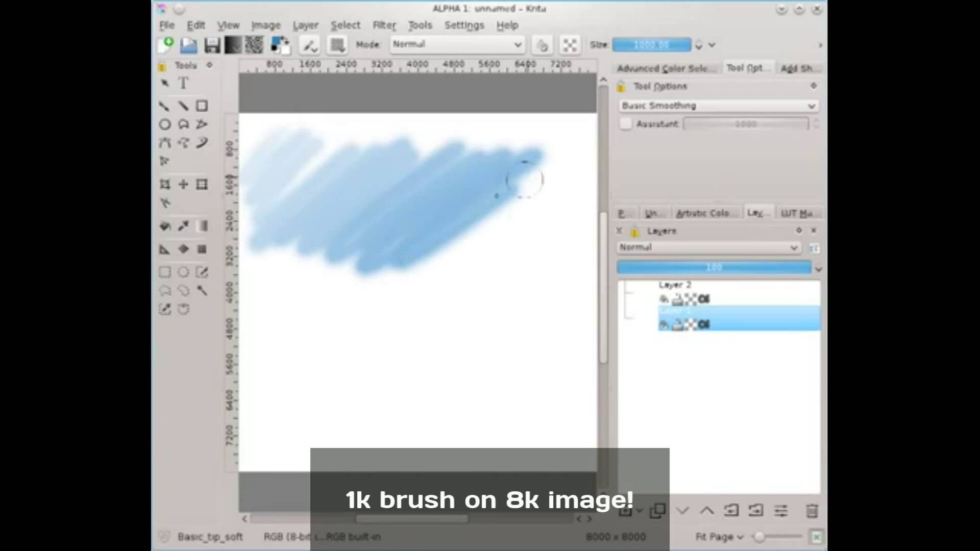The image size is (980, 551).
Task: Select the Freehand brush tool
Action: coord(164,106)
